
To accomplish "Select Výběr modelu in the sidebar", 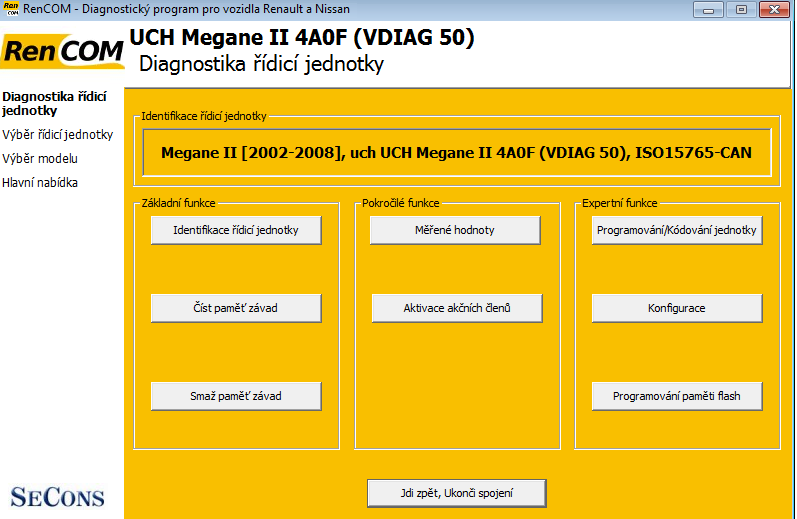I will pyautogui.click(x=40, y=158).
